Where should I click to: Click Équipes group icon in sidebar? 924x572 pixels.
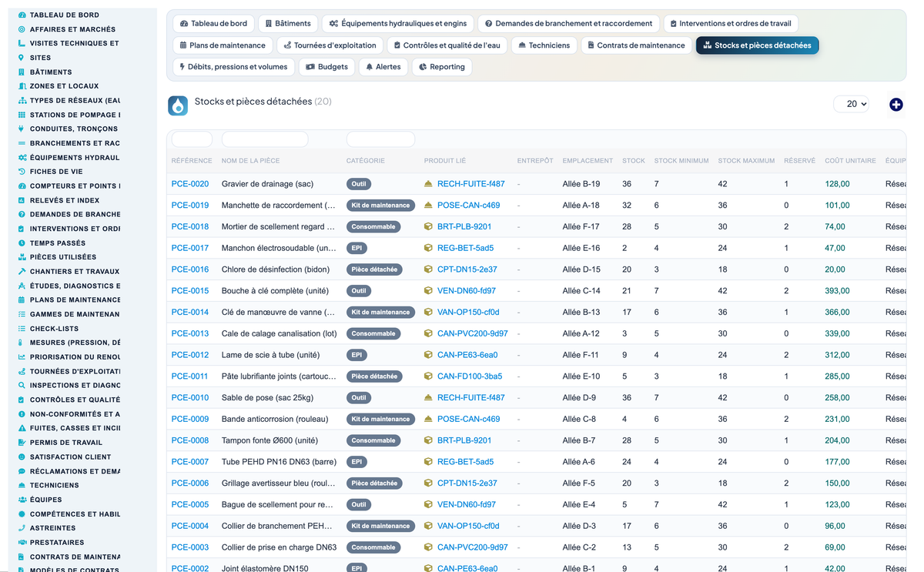pyautogui.click(x=22, y=500)
